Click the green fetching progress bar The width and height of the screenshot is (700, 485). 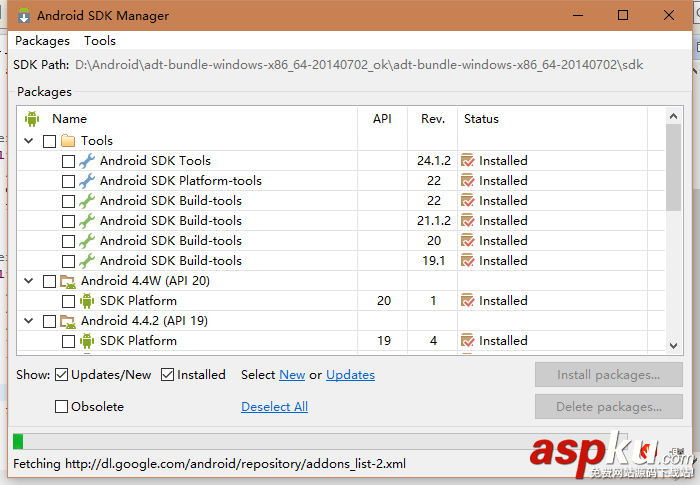[x=18, y=441]
